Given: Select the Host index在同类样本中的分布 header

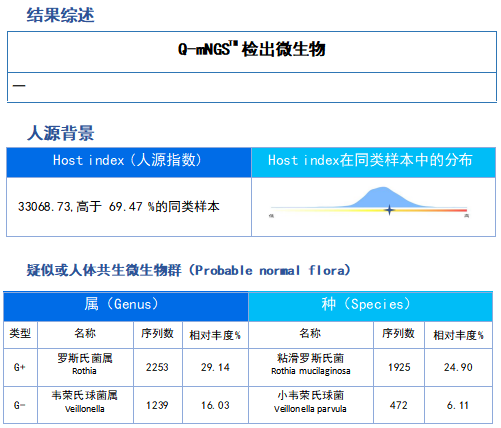Looking at the screenshot, I should click(x=373, y=162).
